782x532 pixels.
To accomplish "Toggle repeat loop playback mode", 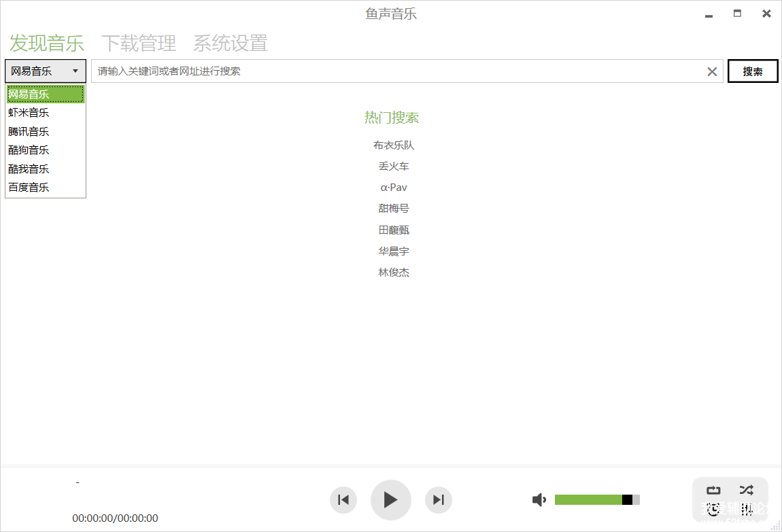I will click(x=713, y=490).
